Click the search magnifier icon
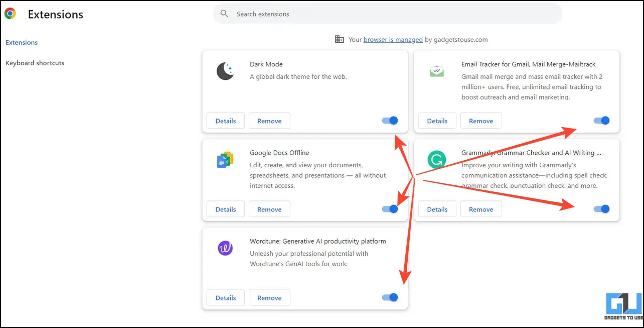The image size is (644, 328). click(224, 14)
